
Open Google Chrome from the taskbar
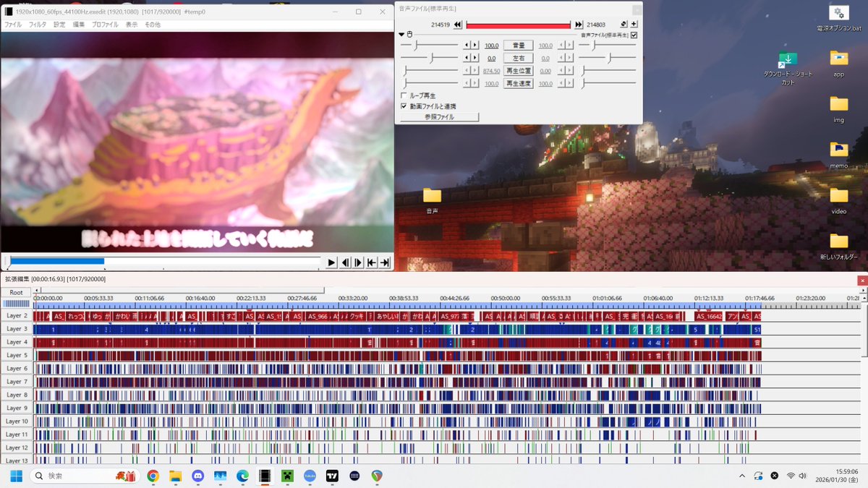tap(153, 476)
